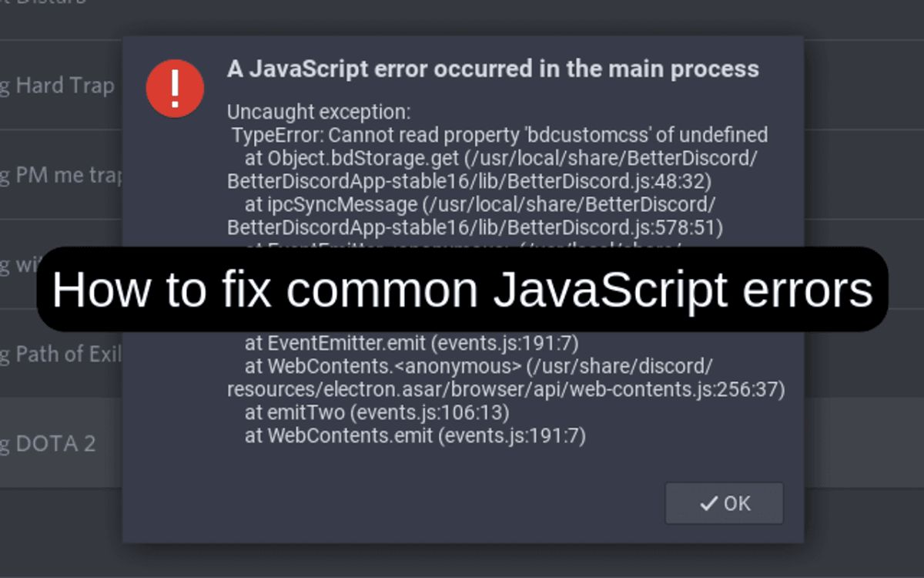Select the dialog title about JavaScript error
This screenshot has height=578, width=924.
pyautogui.click(x=493, y=69)
